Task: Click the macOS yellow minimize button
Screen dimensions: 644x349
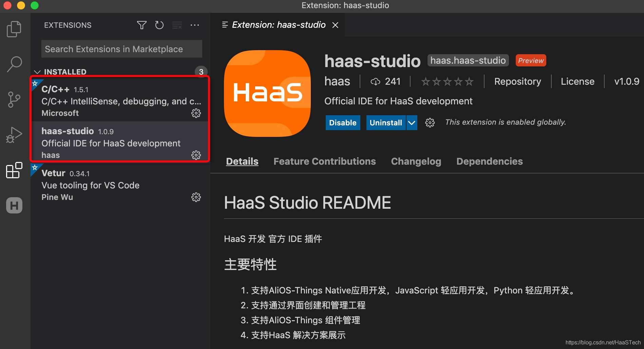Action: point(21,5)
